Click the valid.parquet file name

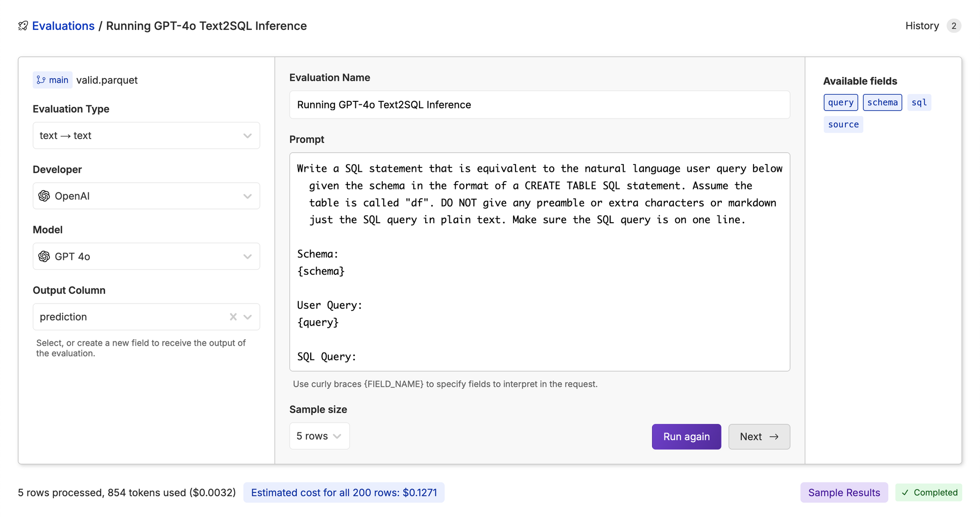click(107, 80)
